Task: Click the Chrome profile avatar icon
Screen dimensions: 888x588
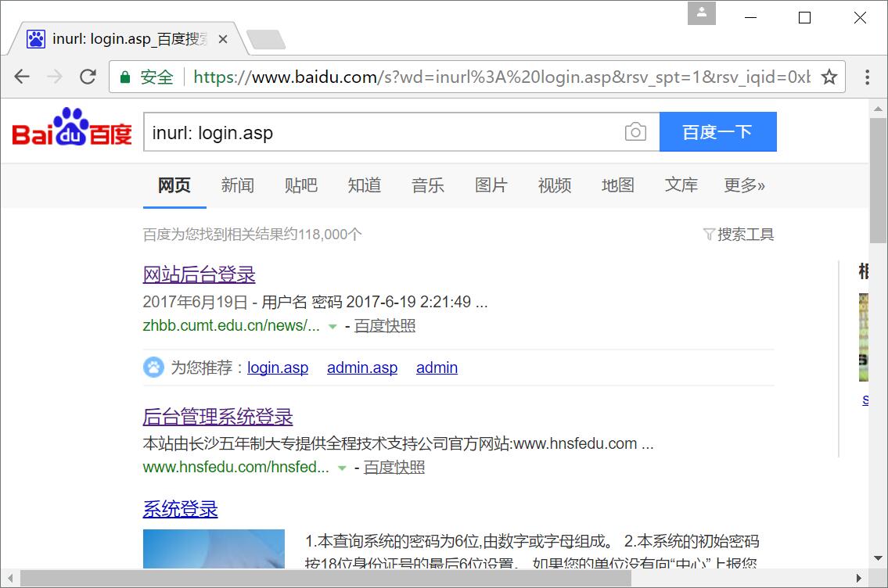Action: [x=702, y=13]
